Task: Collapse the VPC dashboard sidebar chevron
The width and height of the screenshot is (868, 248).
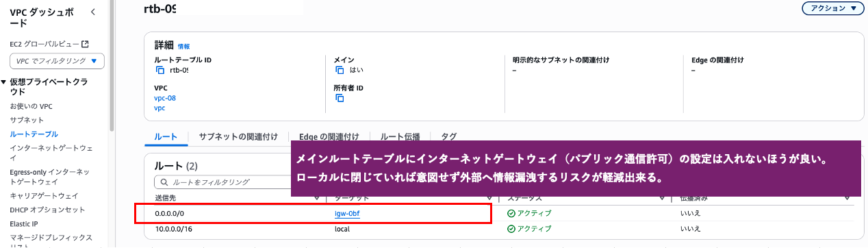Action: click(93, 12)
